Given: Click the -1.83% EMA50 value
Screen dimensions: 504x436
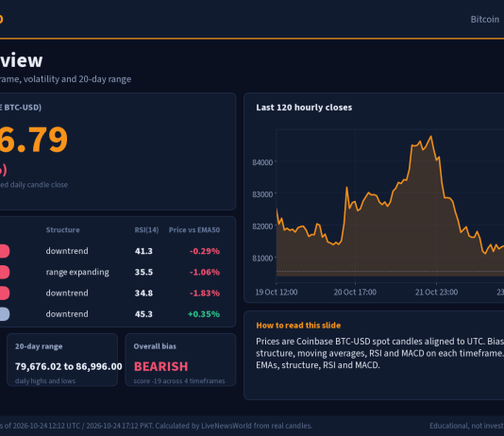Looking at the screenshot, I should (205, 293).
